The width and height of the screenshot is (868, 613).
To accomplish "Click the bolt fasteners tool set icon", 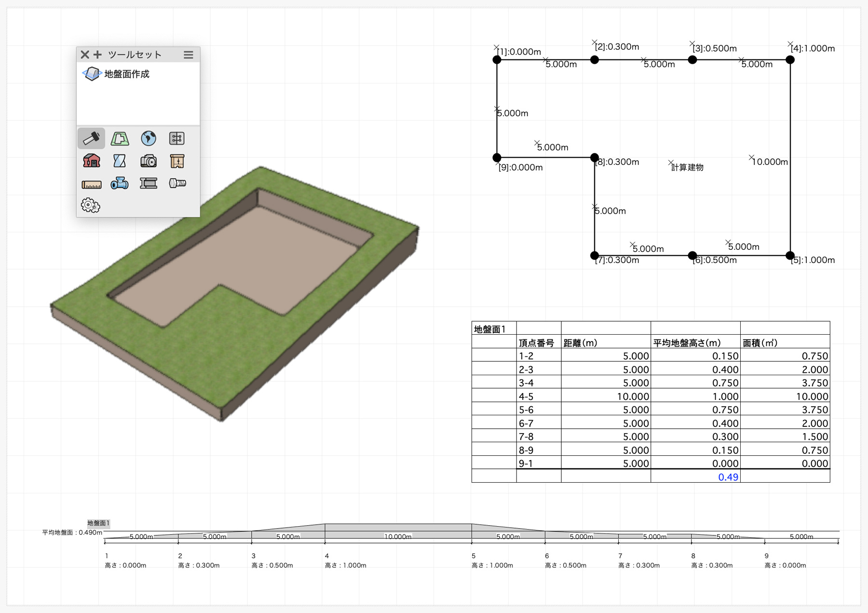I will [x=177, y=183].
